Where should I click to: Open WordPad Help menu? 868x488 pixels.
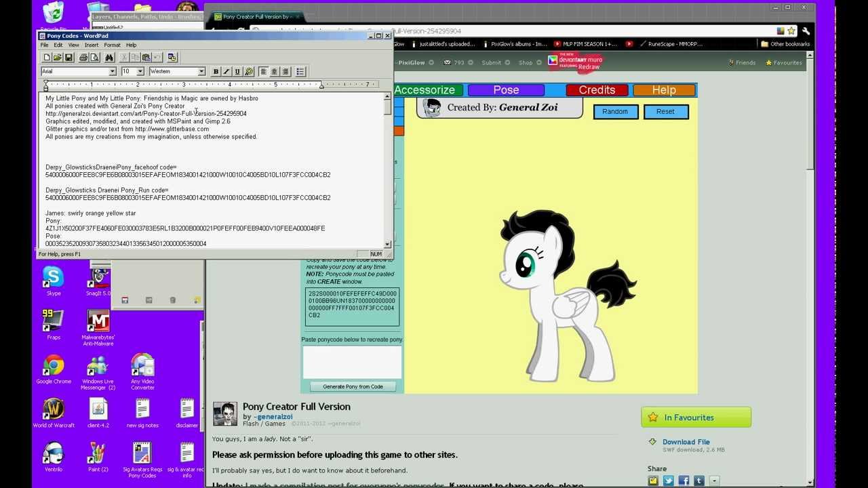click(132, 45)
